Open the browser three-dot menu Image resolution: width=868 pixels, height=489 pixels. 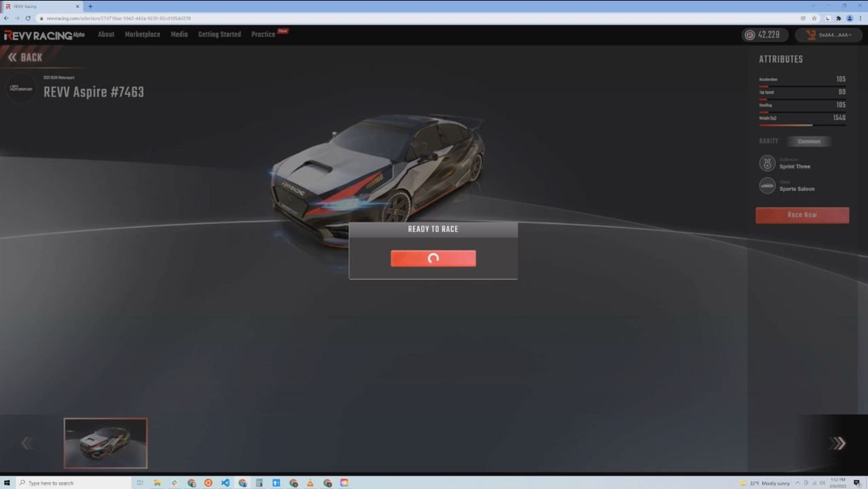tap(861, 18)
